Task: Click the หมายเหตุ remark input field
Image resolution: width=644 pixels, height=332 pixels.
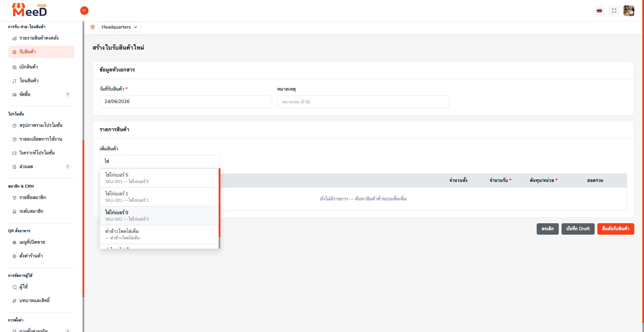Action: pos(363,102)
